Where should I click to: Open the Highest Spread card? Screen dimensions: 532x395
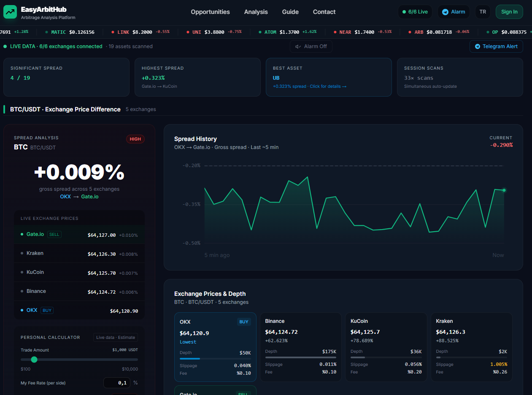[197, 77]
